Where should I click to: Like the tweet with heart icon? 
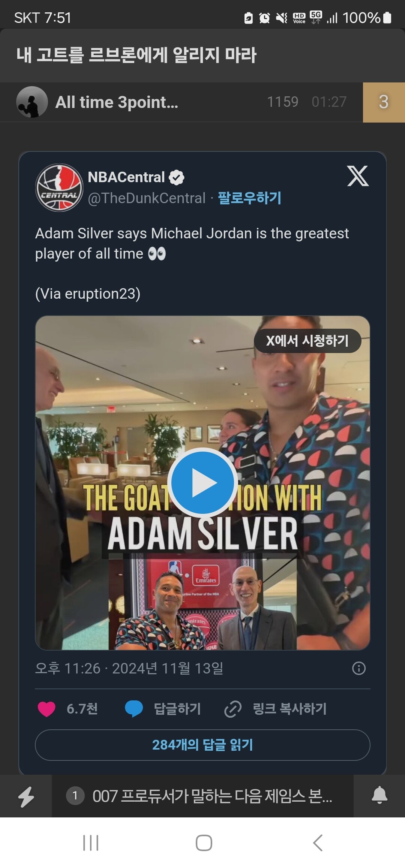[46, 709]
